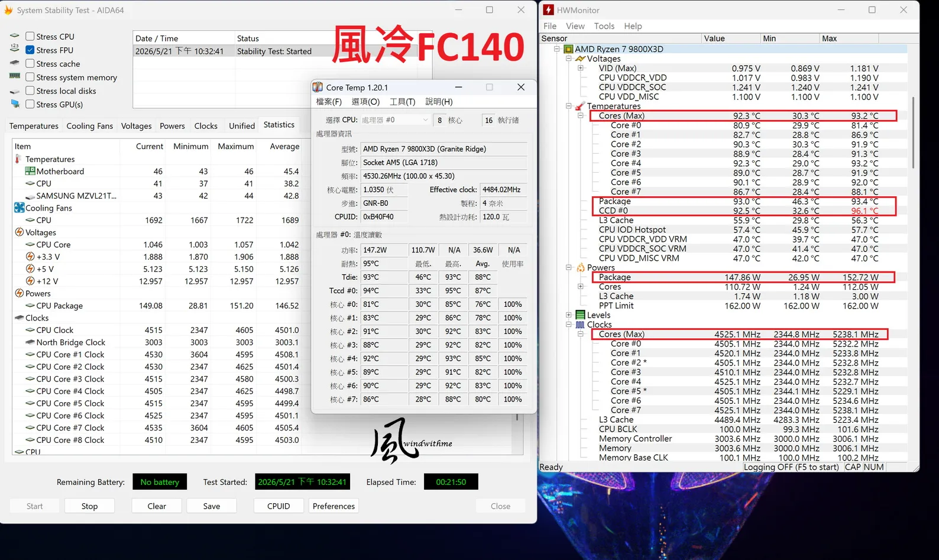Click the Sensor column header in HWMonitor

tap(620, 38)
